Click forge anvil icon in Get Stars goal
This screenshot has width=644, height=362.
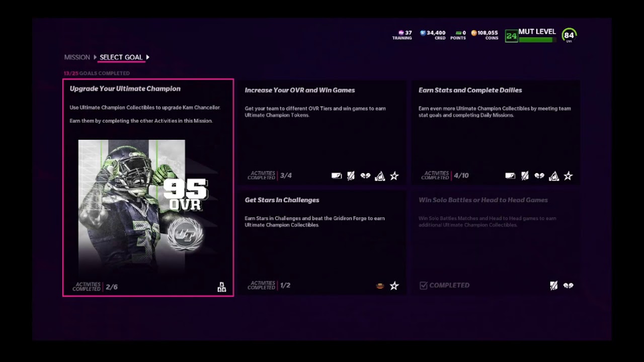tap(380, 286)
